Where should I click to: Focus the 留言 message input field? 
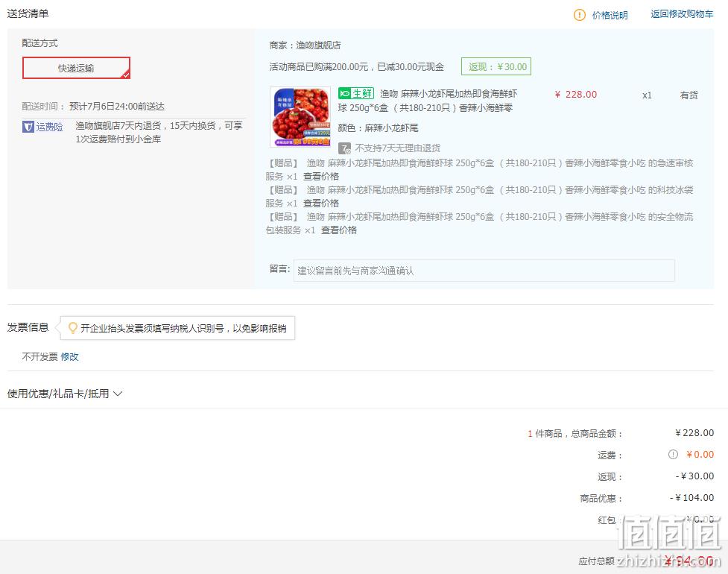(x=484, y=271)
